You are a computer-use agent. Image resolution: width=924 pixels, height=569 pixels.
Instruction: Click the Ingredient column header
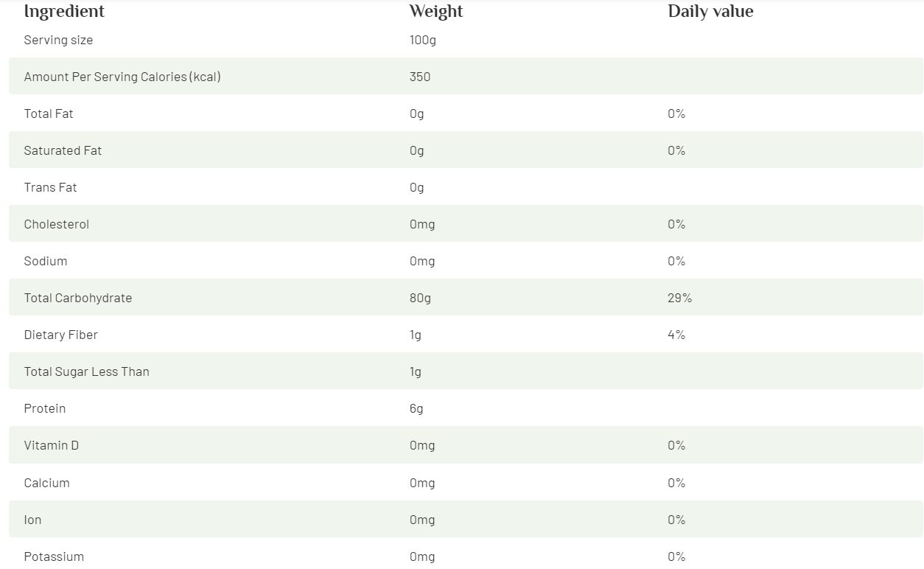click(64, 12)
